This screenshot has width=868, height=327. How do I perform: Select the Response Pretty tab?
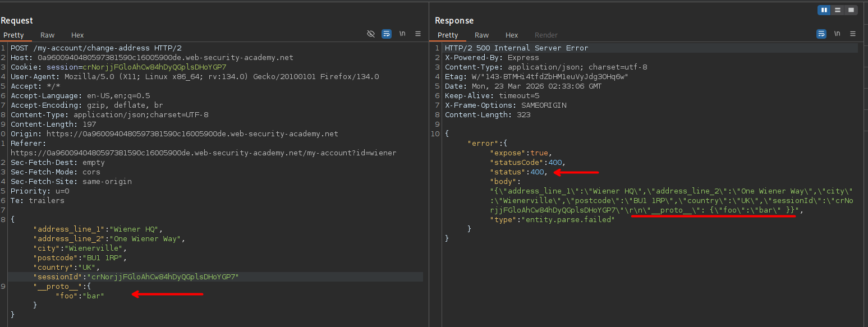448,35
